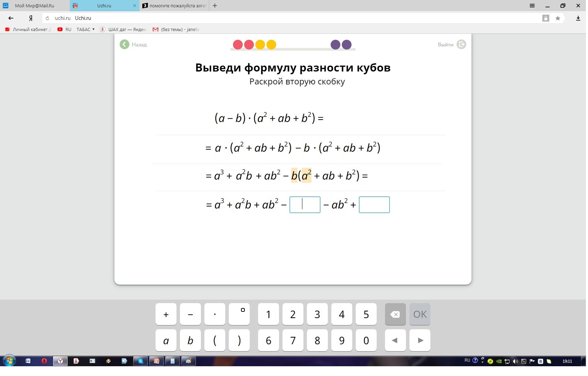
Task: Tap the digit 2 key
Action: click(x=293, y=314)
